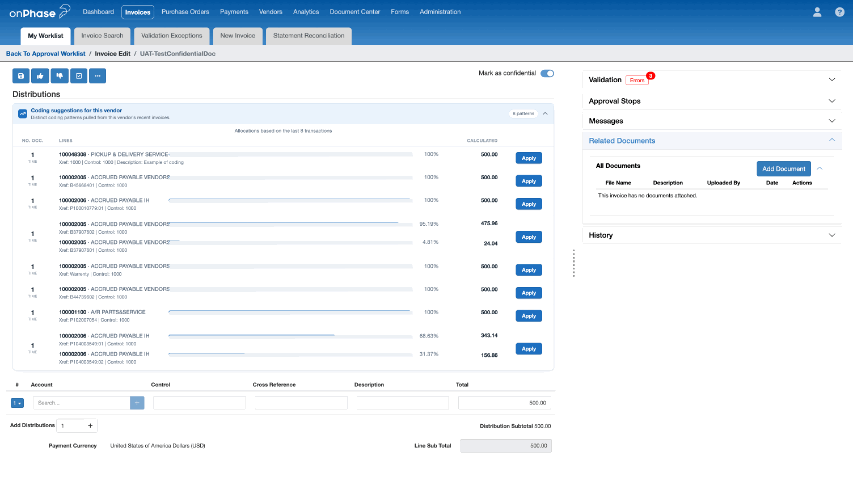Follow Back To Approval Worklist link
This screenshot has height=480, width=853.
[x=46, y=54]
